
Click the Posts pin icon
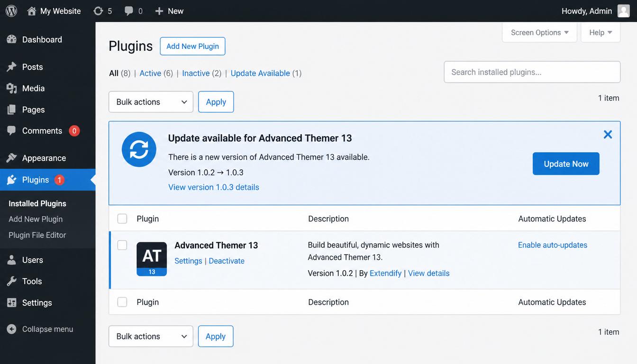12,67
